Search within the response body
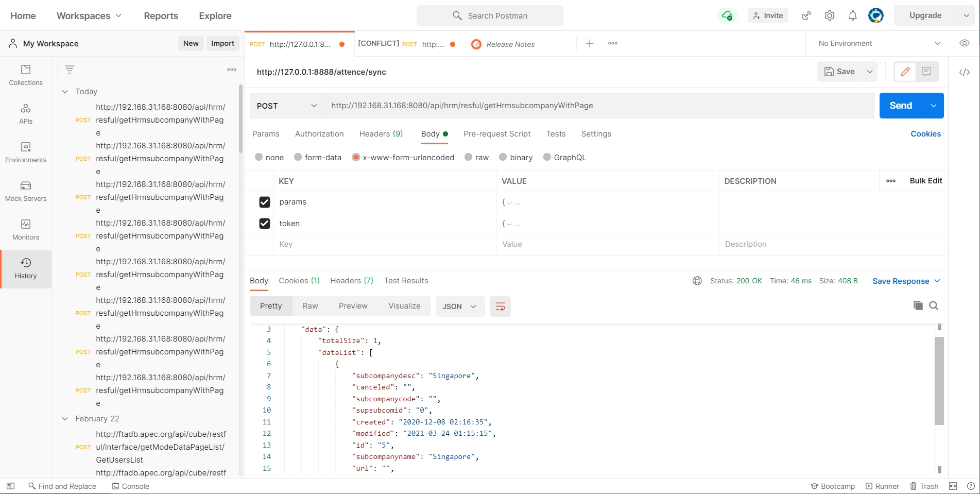The image size is (980, 494). (933, 305)
